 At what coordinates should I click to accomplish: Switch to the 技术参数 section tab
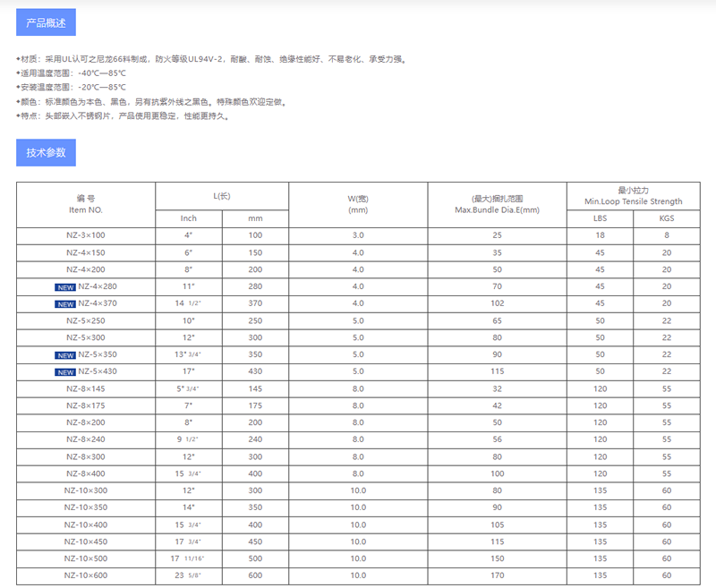coord(46,152)
